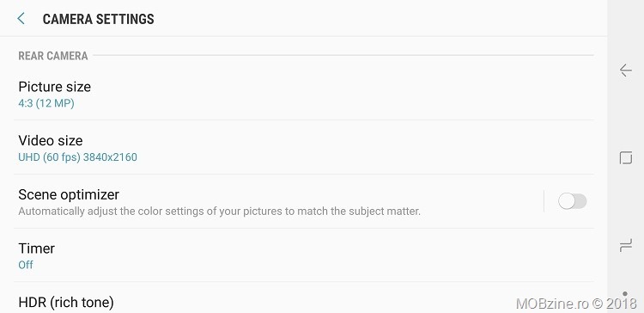Select the HDR (rich tone) option

click(x=303, y=298)
